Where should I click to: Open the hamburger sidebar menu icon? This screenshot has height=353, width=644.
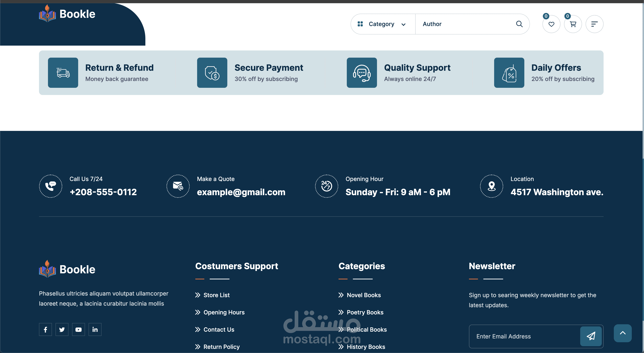coord(594,24)
